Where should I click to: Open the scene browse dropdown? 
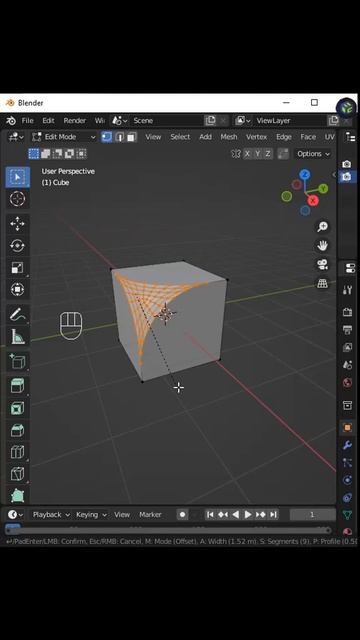[120, 121]
